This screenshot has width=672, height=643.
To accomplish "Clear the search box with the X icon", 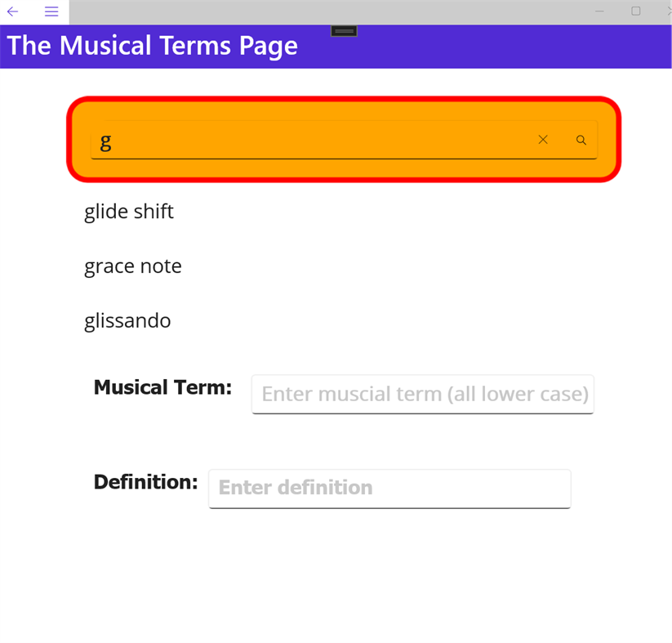I will pyautogui.click(x=543, y=140).
